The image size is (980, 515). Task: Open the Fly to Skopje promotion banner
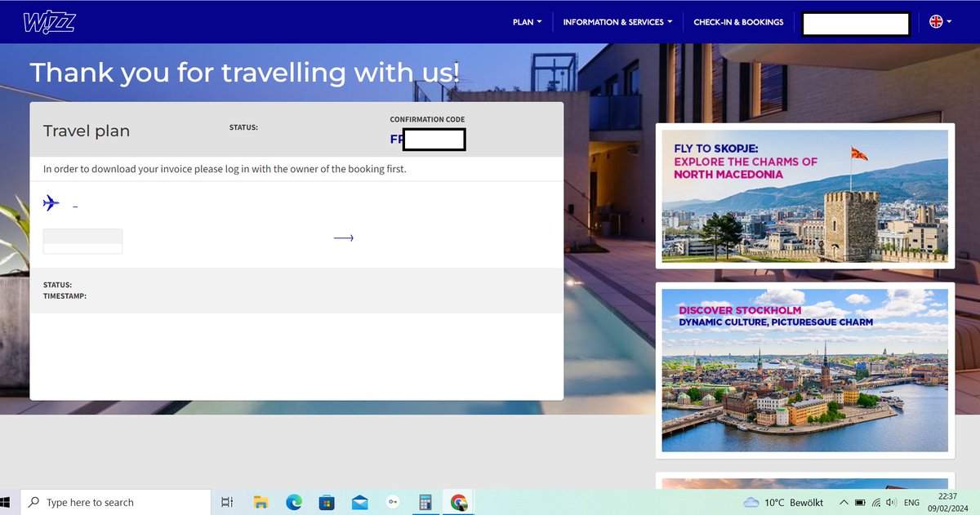(x=804, y=196)
